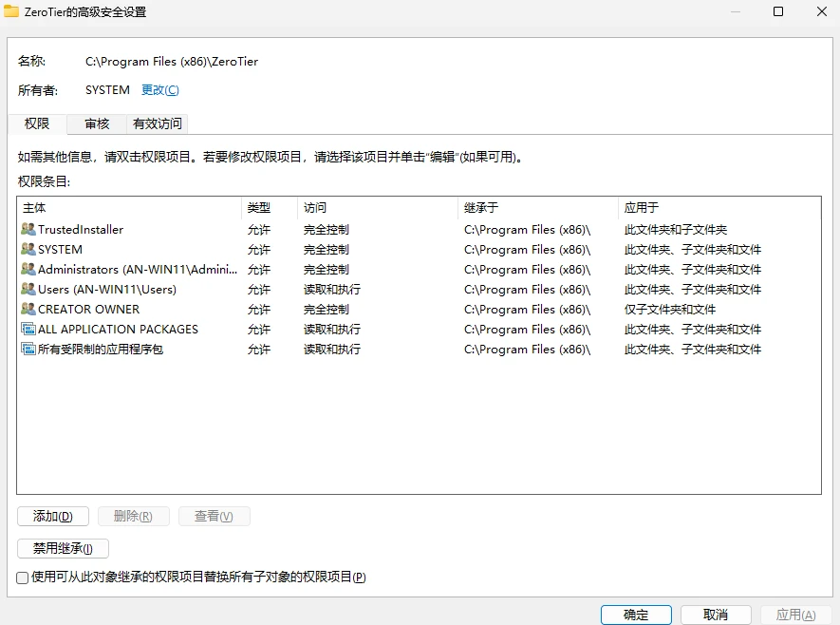Click the TrustedInstaller user group icon
The image size is (840, 625).
click(x=28, y=230)
